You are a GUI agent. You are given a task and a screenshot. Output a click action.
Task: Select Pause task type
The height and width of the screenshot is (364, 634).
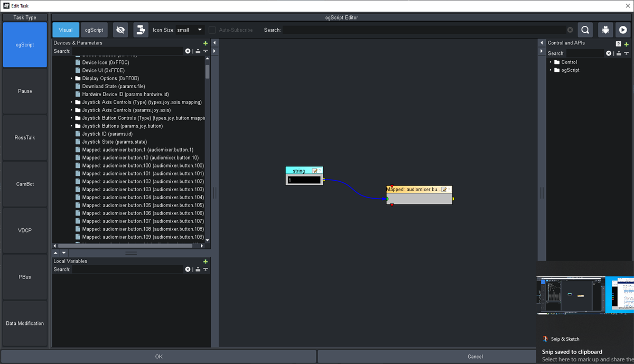[25, 91]
